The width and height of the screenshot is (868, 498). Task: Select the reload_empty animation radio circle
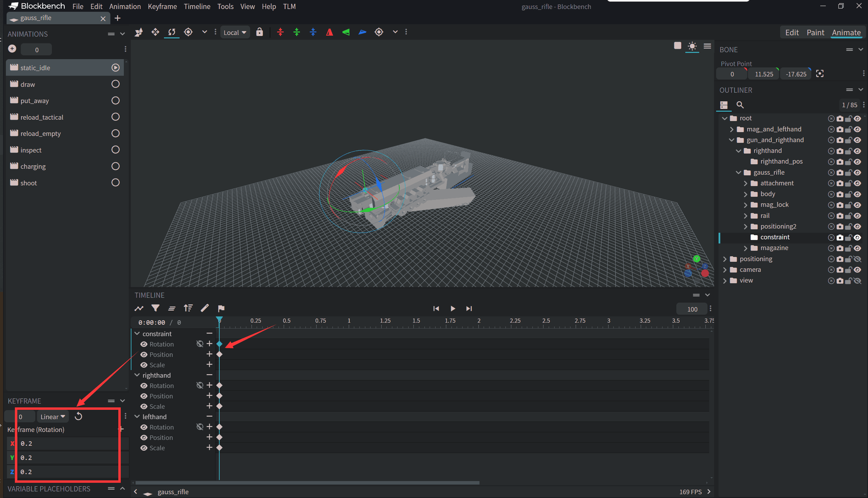[x=116, y=133]
